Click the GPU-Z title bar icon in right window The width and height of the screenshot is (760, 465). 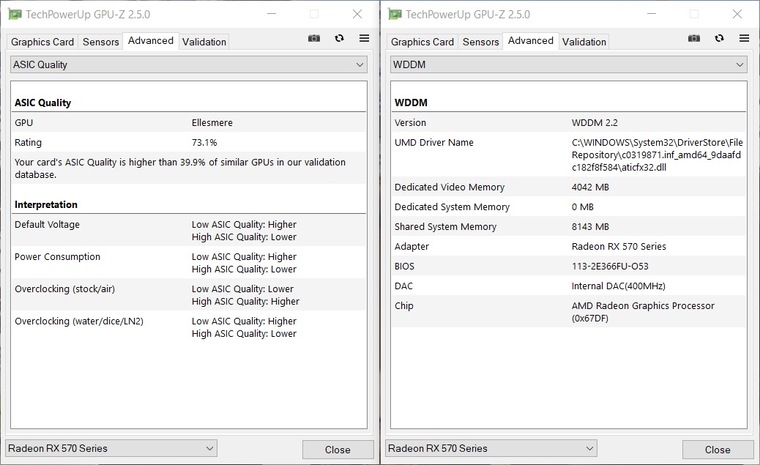[396, 14]
